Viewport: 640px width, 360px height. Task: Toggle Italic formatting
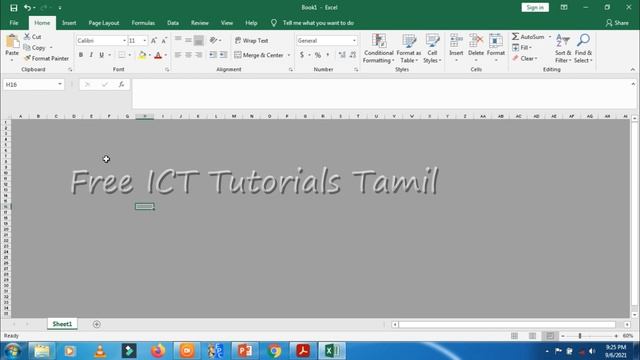coord(91,55)
